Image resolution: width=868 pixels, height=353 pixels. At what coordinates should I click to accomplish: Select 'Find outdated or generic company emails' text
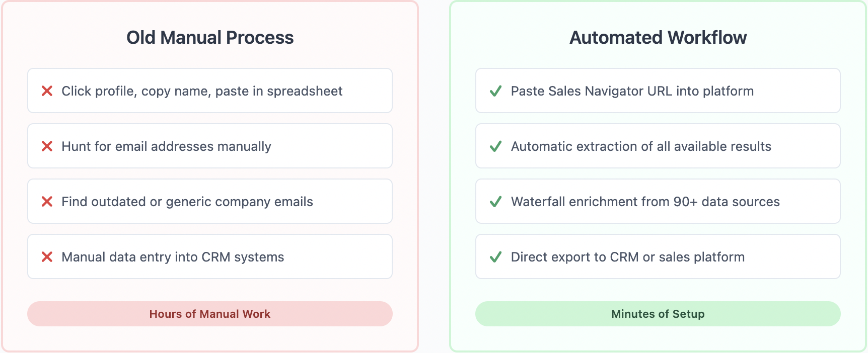(x=187, y=202)
